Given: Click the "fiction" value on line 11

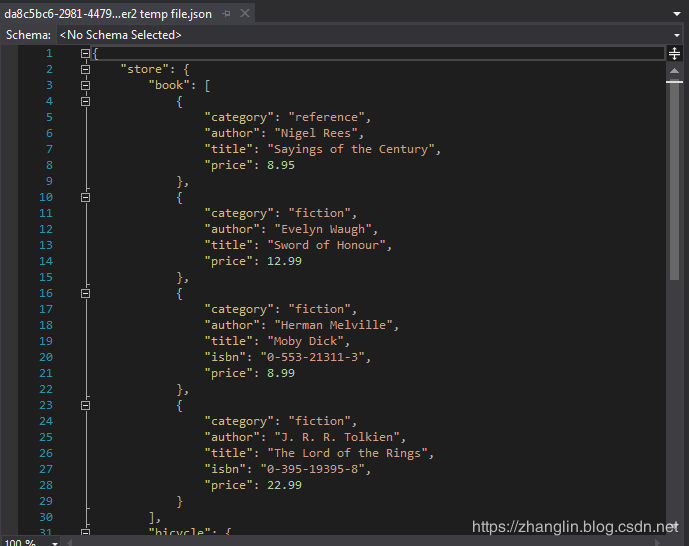Looking at the screenshot, I should point(319,213).
